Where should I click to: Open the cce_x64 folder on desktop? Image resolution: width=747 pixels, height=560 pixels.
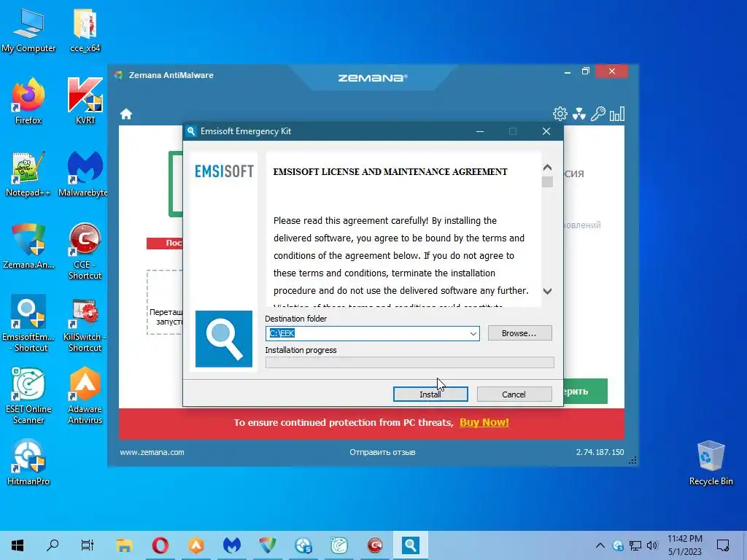pyautogui.click(x=85, y=31)
